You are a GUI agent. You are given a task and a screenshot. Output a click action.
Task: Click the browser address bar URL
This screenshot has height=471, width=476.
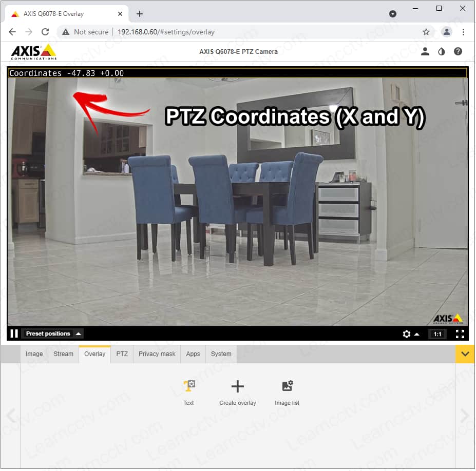(166, 32)
